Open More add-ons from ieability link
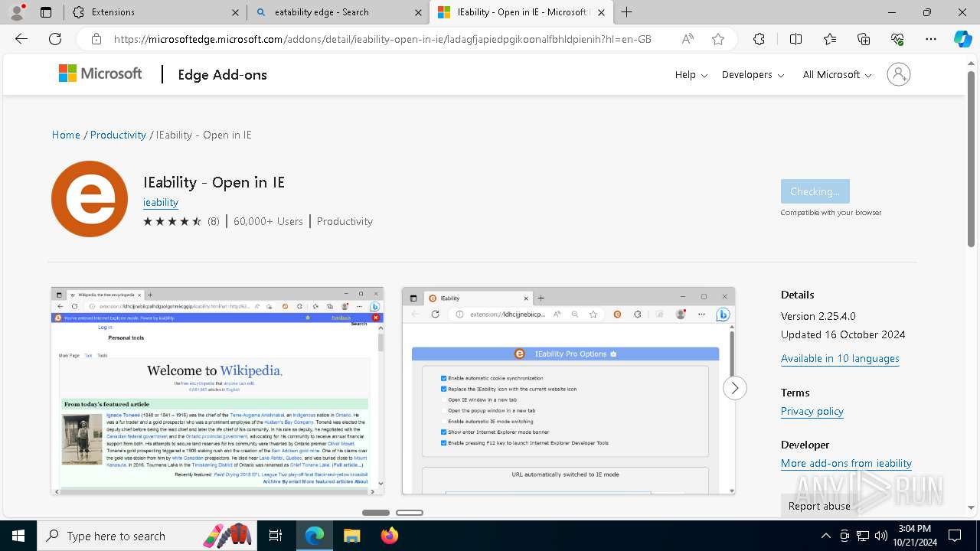Viewport: 980px width, 551px height. click(846, 463)
